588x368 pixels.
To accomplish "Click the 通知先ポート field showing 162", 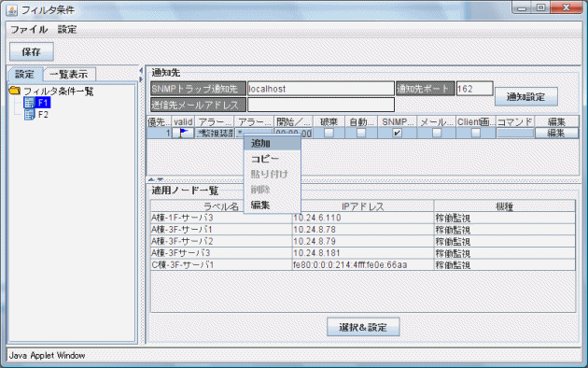I will click(x=474, y=89).
